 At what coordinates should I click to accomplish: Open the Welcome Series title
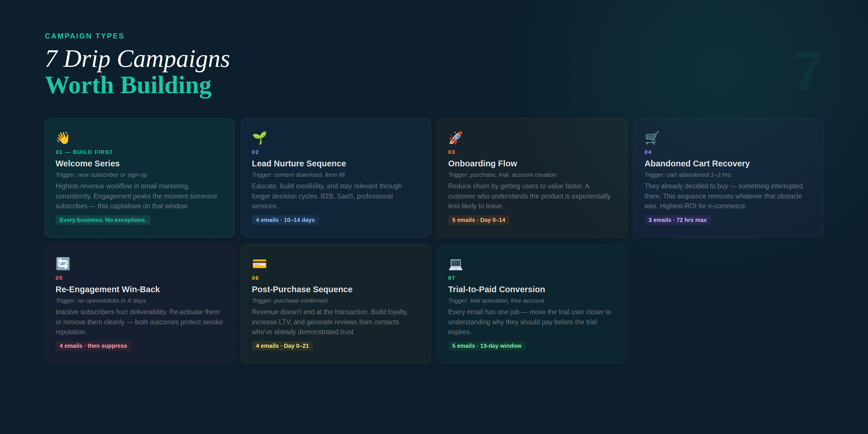coord(87,163)
